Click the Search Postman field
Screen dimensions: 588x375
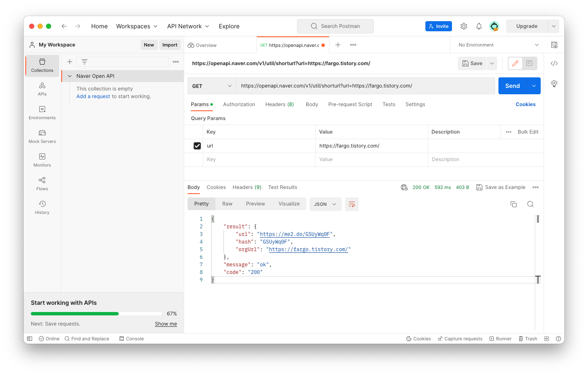pos(335,26)
